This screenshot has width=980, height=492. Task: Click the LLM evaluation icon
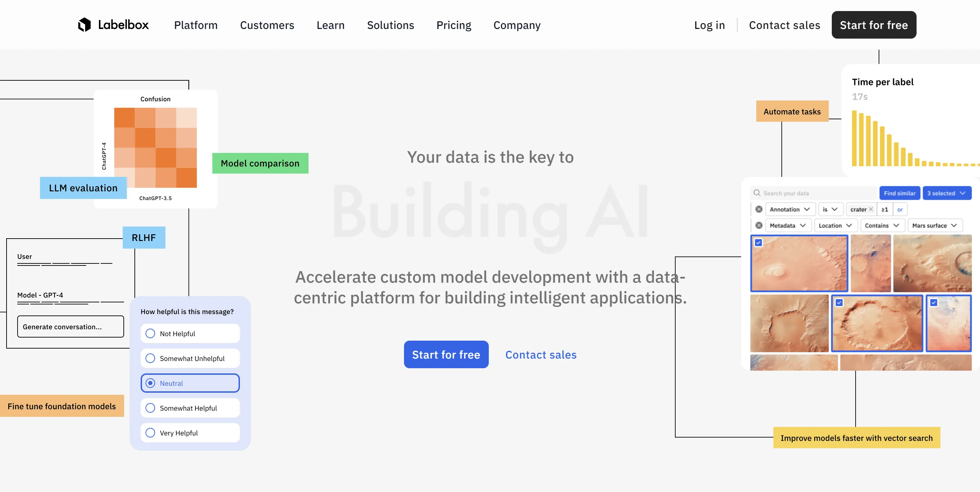(83, 187)
